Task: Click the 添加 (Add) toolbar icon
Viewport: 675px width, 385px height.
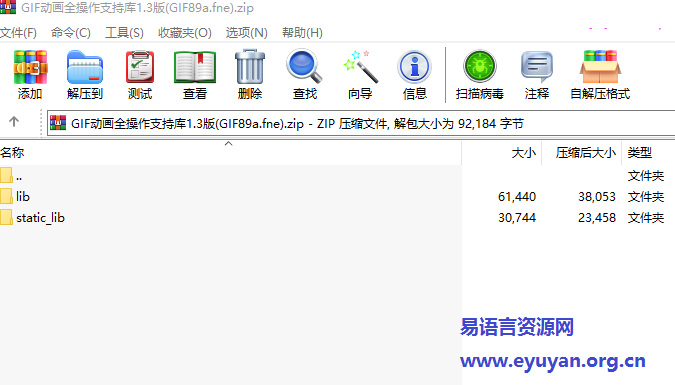Action: pos(30,67)
